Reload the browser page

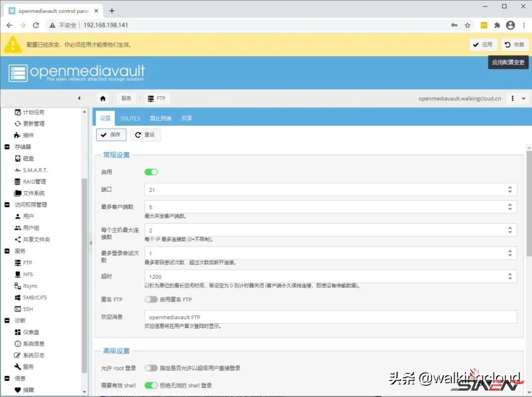pos(36,25)
